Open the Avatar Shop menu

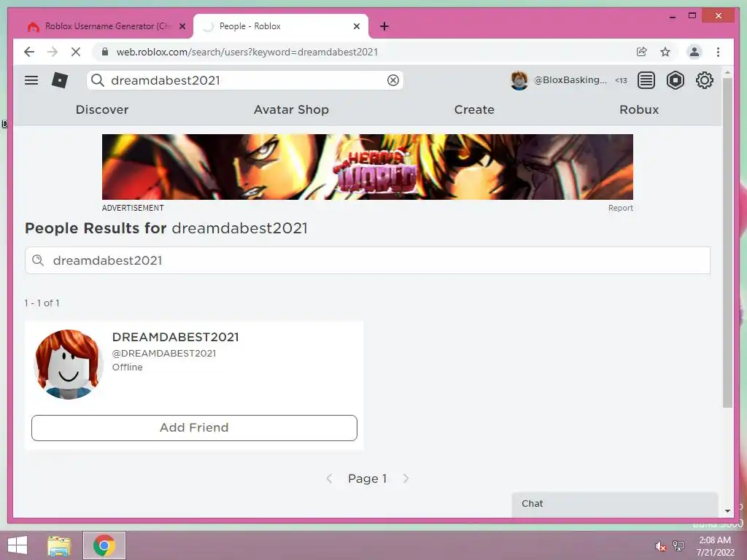pyautogui.click(x=291, y=109)
